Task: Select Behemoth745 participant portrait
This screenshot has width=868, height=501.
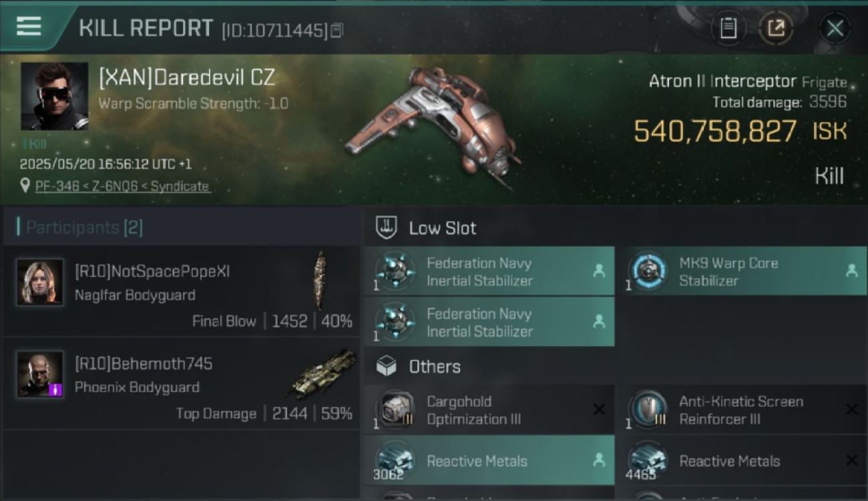Action: coord(40,374)
